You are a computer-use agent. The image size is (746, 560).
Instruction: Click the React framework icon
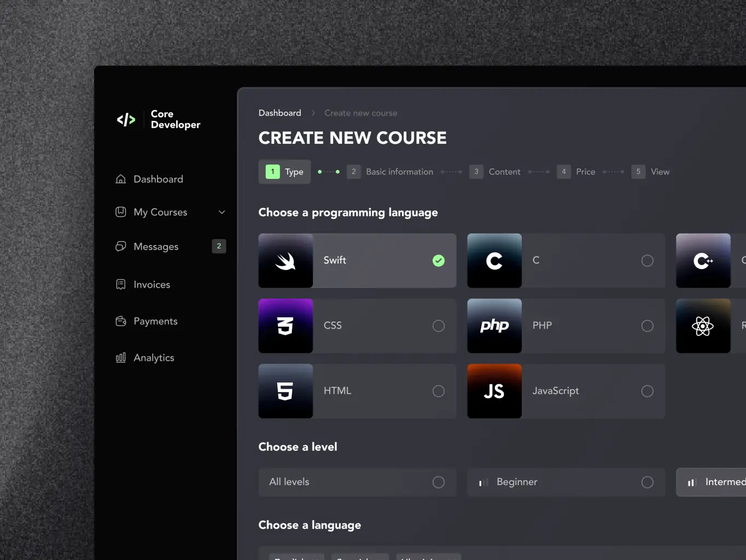[x=703, y=326]
